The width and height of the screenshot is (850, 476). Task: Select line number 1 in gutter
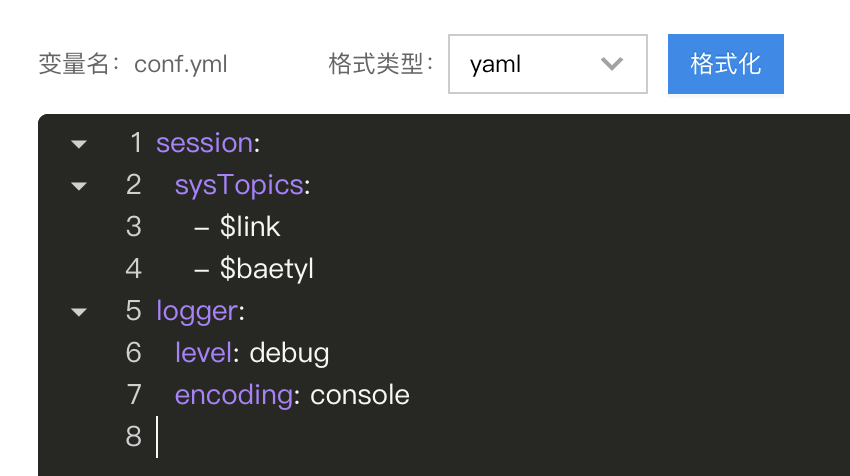click(x=136, y=143)
